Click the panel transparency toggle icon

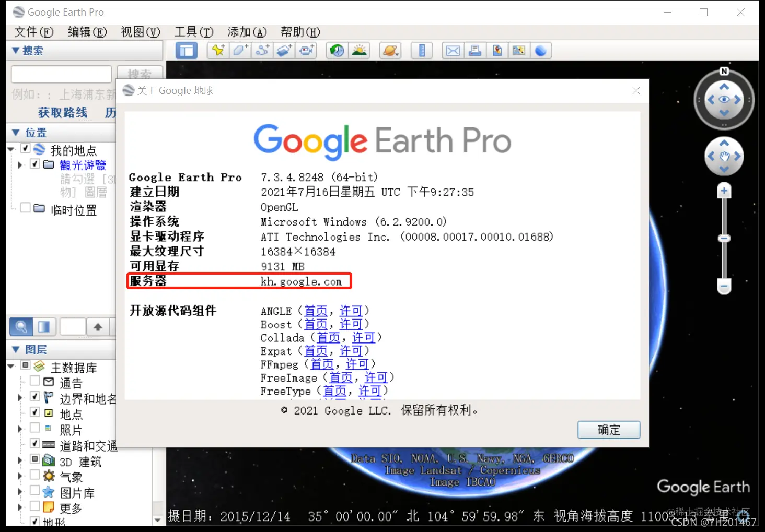click(x=44, y=327)
